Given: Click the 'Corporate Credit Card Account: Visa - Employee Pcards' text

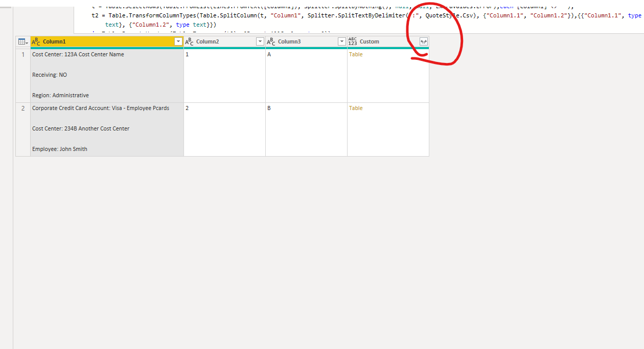Looking at the screenshot, I should coord(101,108).
